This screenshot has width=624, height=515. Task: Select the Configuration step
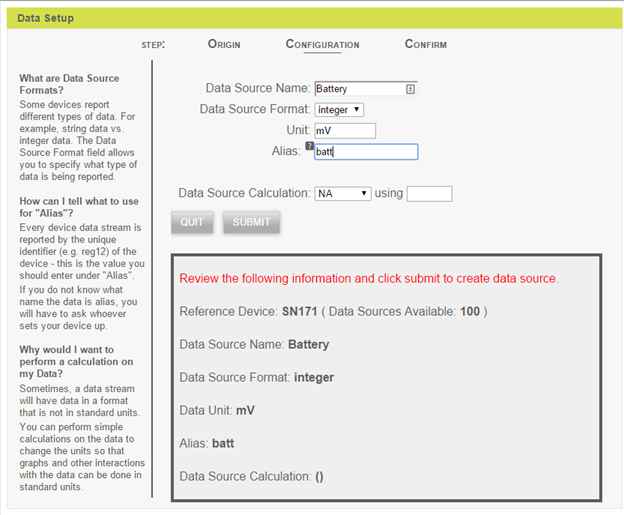click(x=322, y=44)
